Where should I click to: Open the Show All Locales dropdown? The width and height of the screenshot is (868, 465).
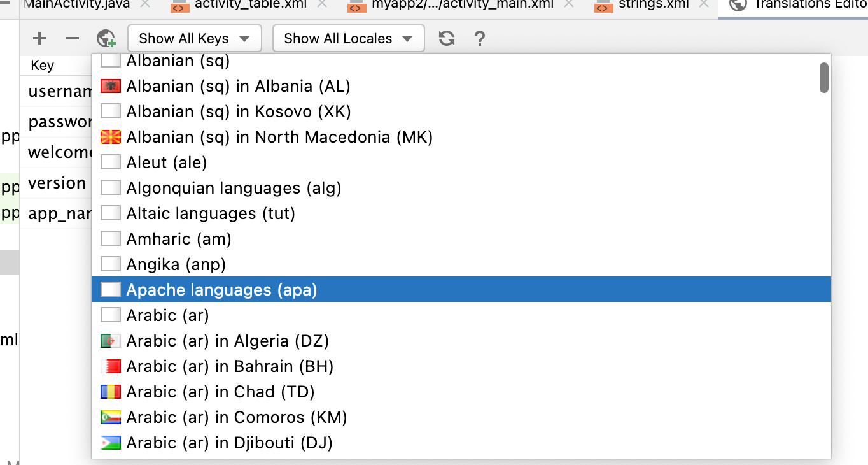348,38
